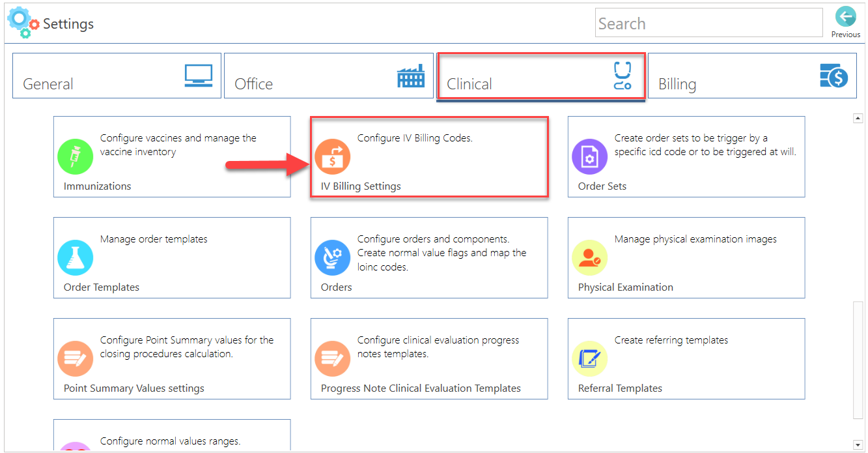This screenshot has width=868, height=453.
Task: Click the Progress Note Templates icon
Action: pyautogui.click(x=332, y=358)
